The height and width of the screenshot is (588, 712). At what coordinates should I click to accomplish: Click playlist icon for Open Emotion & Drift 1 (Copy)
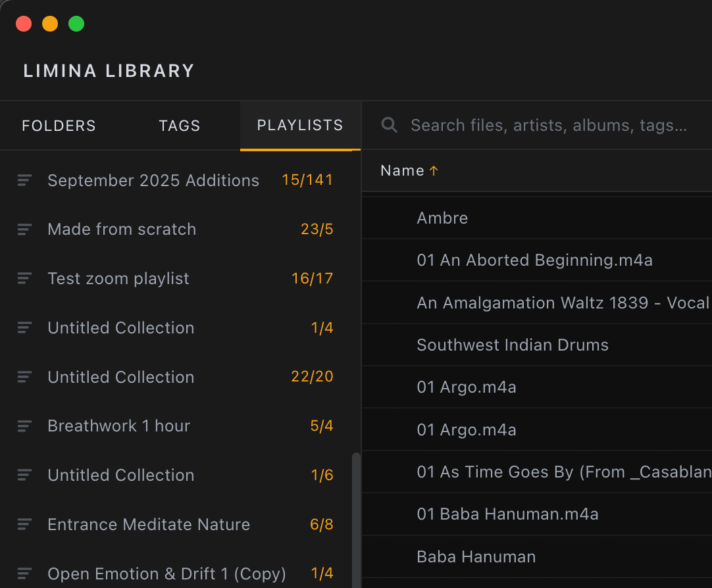(x=24, y=574)
